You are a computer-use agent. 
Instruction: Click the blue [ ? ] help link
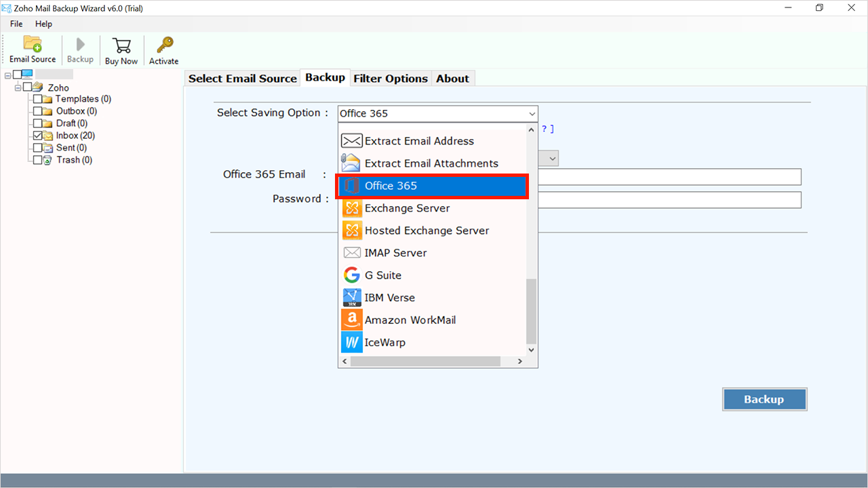[x=547, y=129]
